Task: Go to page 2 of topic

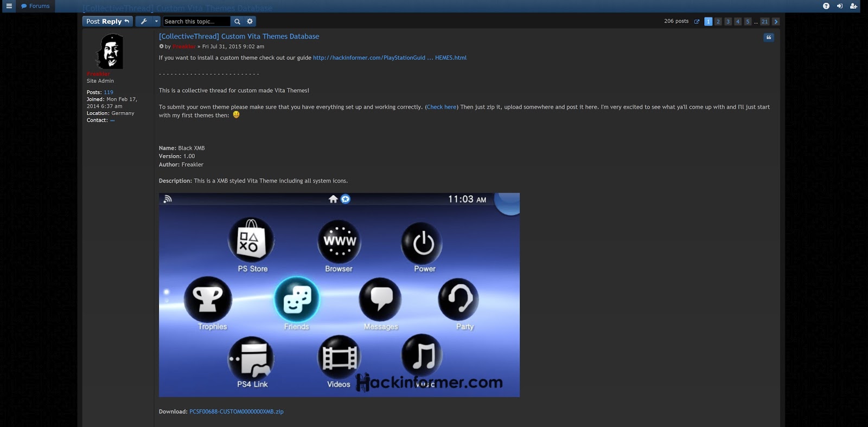Action: coord(718,22)
